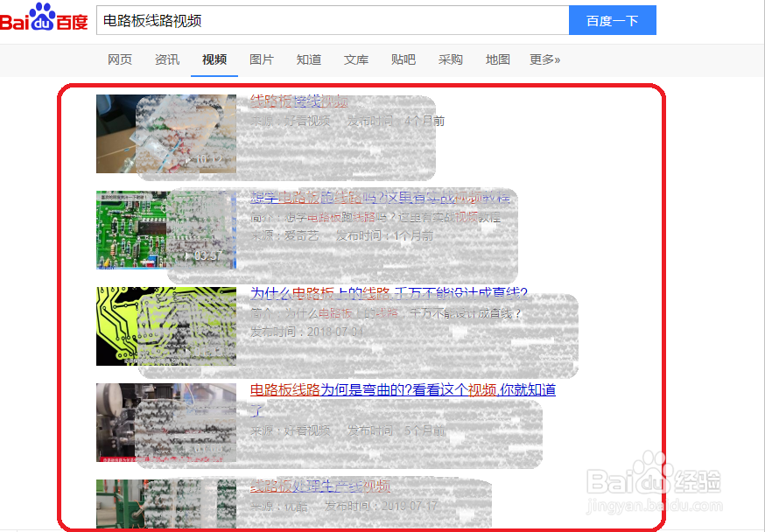Click the 03:37 play duration badge

[204, 255]
